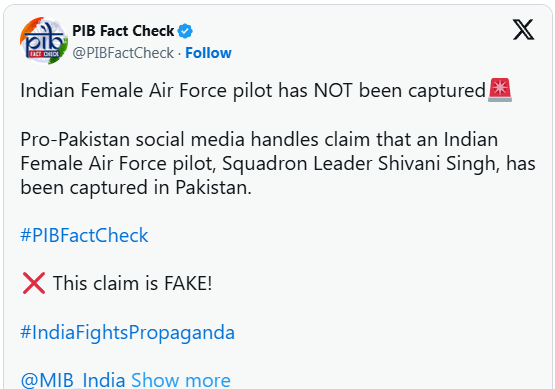The image size is (555, 389).
Task: Click the headline about pilot NOT captured
Action: (253, 91)
